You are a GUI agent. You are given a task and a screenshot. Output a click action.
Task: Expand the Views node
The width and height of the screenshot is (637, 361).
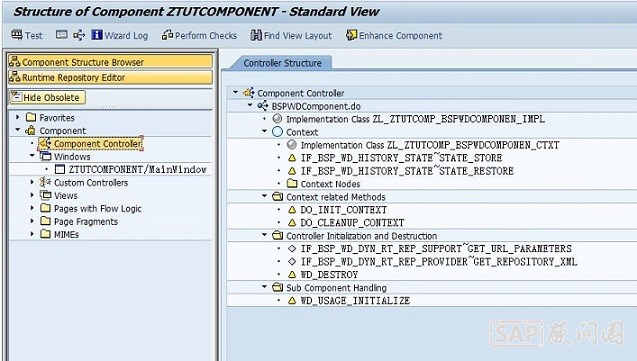point(32,195)
